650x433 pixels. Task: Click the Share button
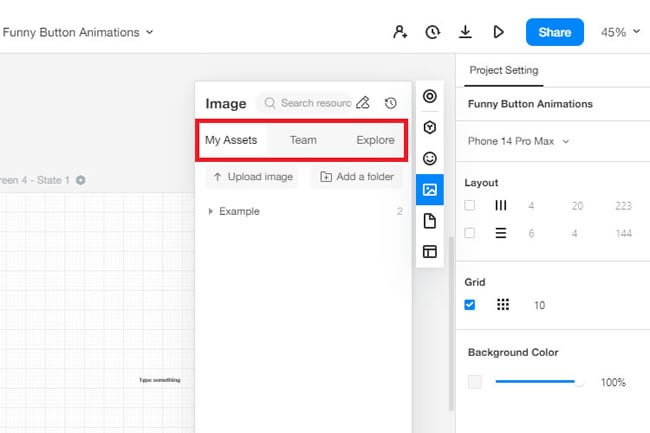click(x=554, y=32)
